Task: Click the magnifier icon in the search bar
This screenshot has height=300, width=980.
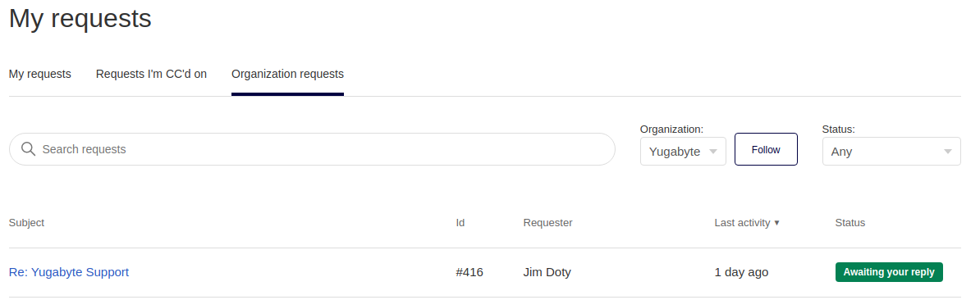Action: [28, 149]
